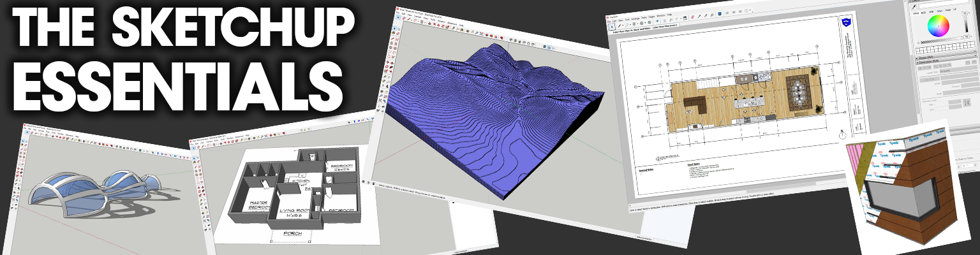Open the Extensions menu in the terrain SketchUp window
The width and height of the screenshot is (980, 255).
point(452,23)
